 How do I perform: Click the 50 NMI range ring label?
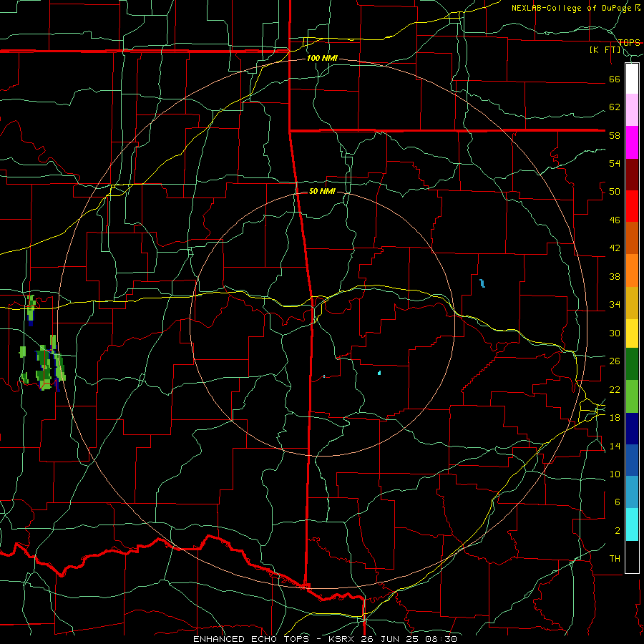pyautogui.click(x=322, y=191)
